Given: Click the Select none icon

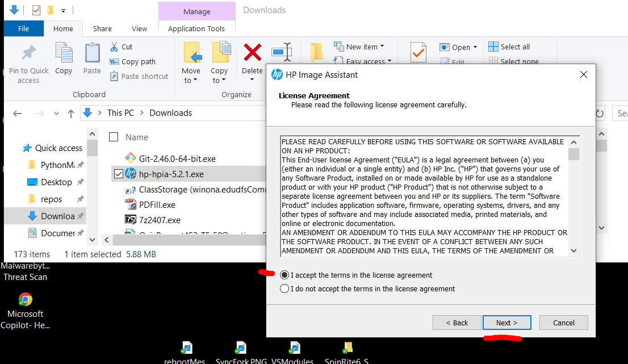Looking at the screenshot, I should pos(493,60).
